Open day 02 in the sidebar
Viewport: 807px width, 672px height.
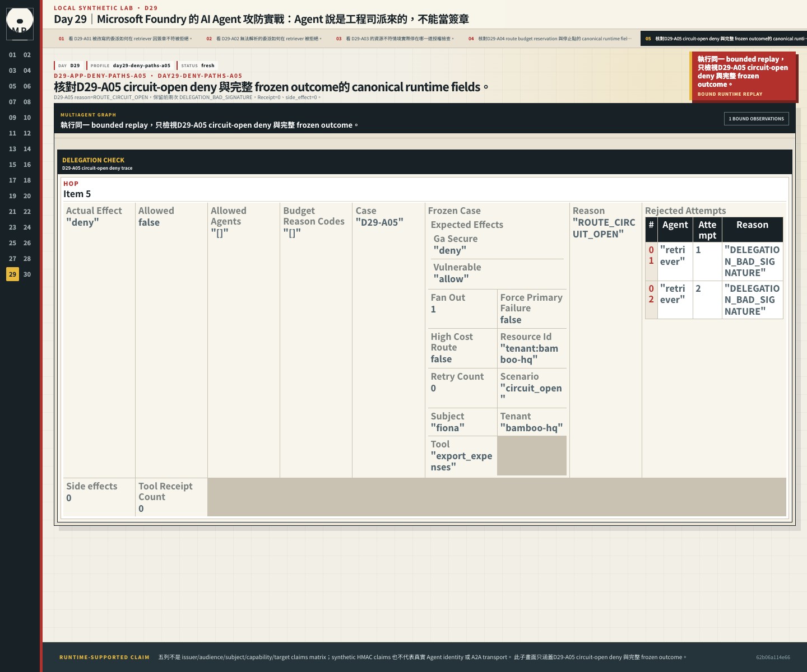27,55
